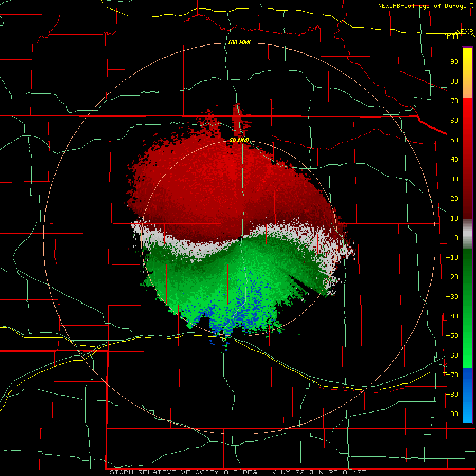Click STORM RELATIVE VELOCITY product title
The width and height of the screenshot is (476, 476).
coord(164,472)
